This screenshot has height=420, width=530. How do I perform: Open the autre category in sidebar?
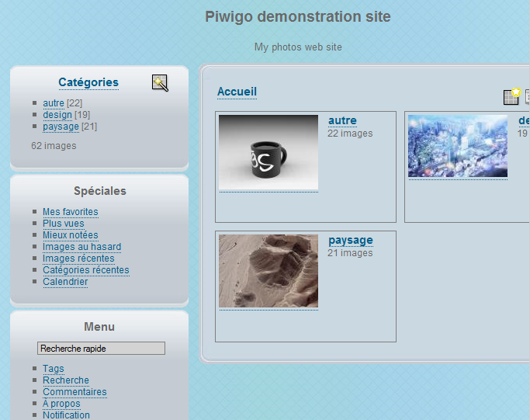54,103
